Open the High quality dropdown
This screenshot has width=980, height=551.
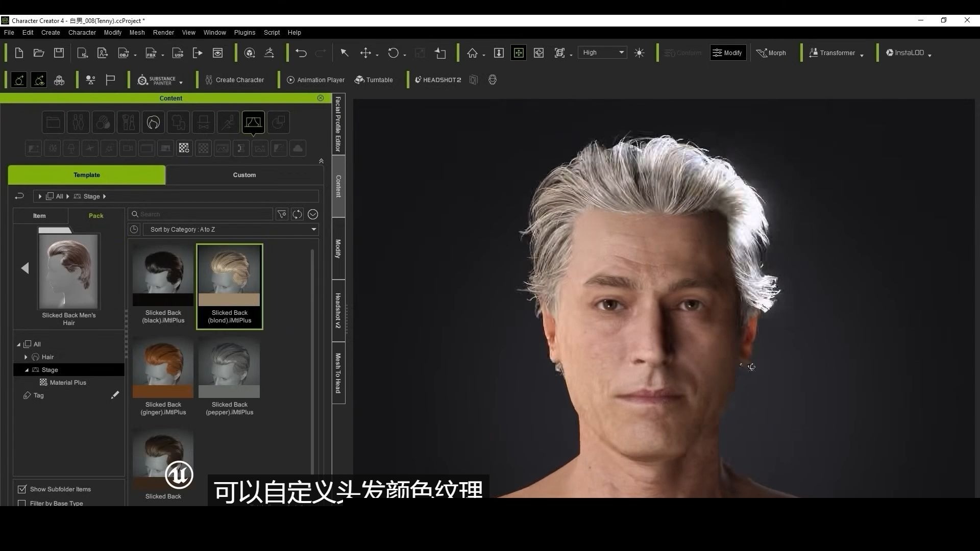602,52
